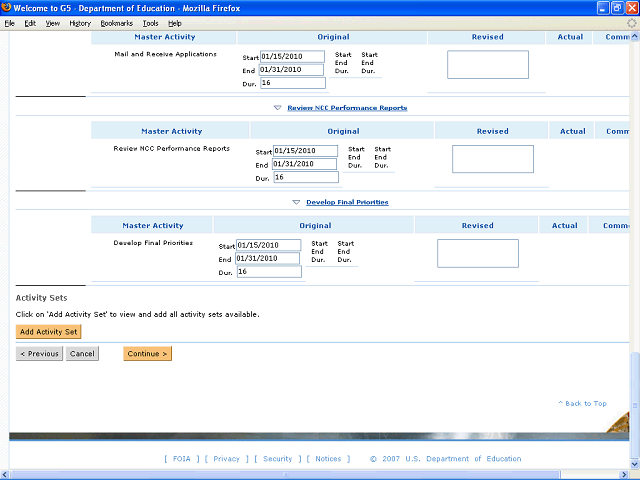
Task: Click End date field for Review NCC Performance Reports
Action: [x=305, y=165]
